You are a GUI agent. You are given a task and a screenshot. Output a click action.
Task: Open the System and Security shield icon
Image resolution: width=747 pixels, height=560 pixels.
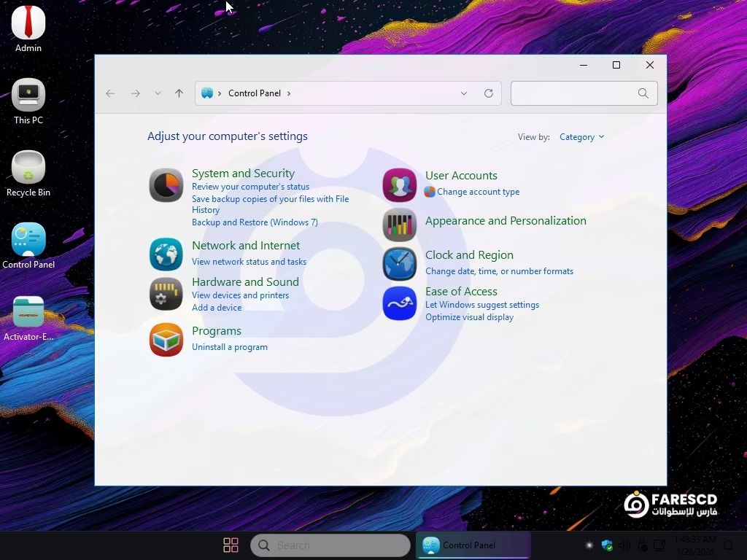166,185
